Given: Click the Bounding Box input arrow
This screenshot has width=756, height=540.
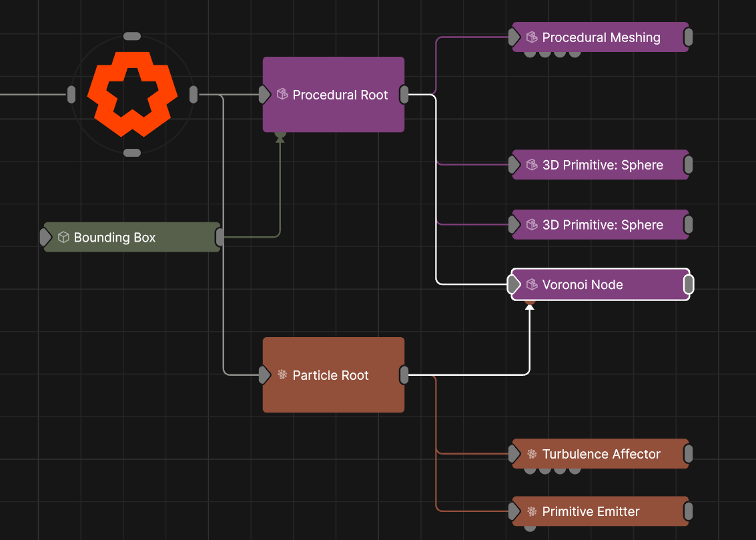Looking at the screenshot, I should pyautogui.click(x=45, y=237).
